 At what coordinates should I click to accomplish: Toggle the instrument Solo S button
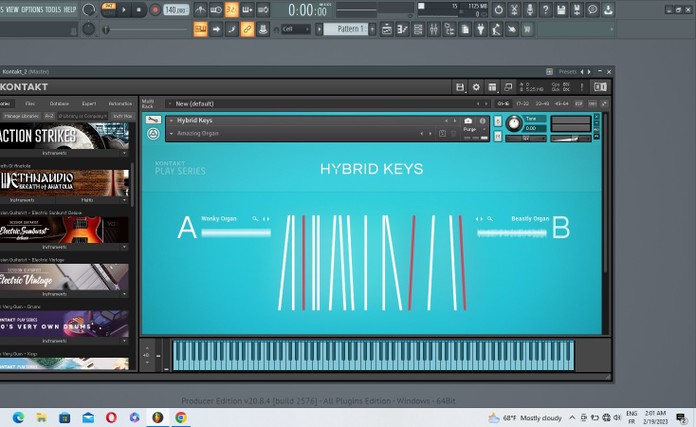[497, 120]
